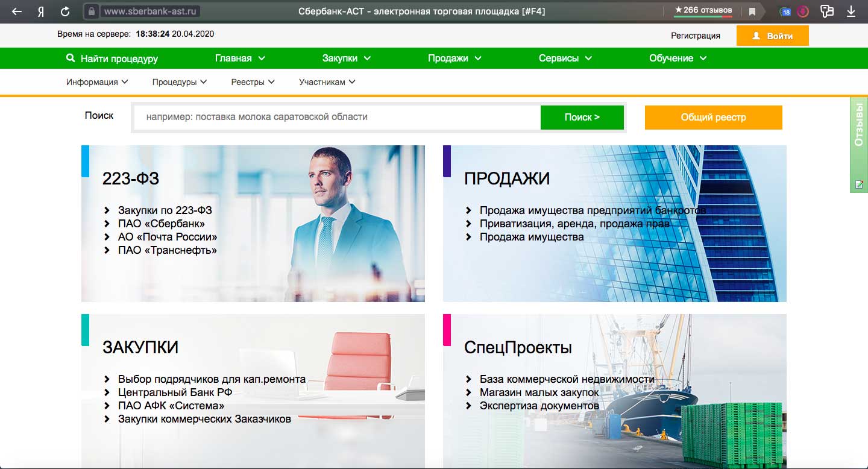Open the 266 отзывов site rating
The width and height of the screenshot is (868, 469).
pyautogui.click(x=703, y=10)
